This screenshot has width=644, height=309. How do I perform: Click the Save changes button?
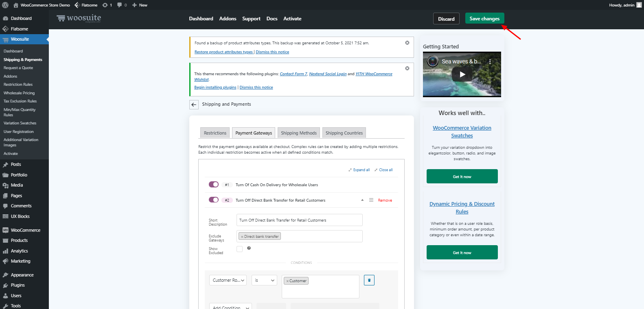click(484, 19)
